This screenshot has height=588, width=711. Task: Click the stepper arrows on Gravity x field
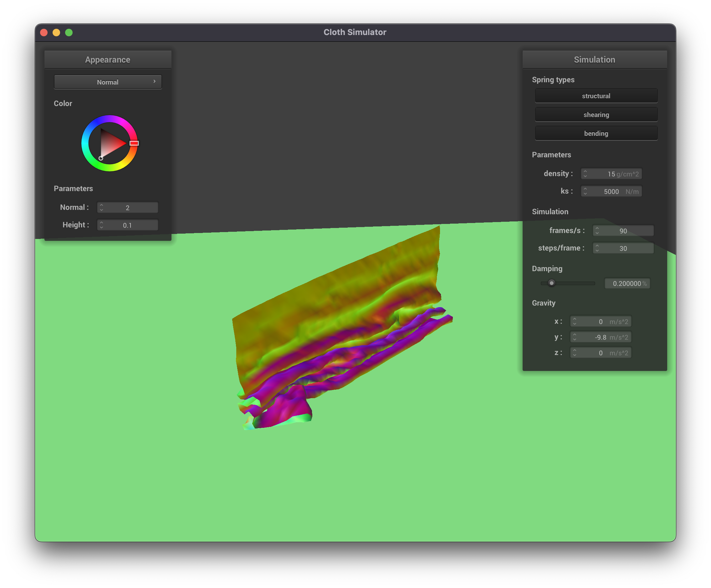[x=575, y=322]
